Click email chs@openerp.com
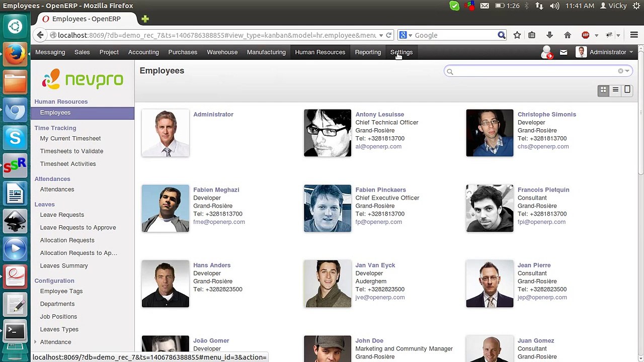644x362 pixels. click(x=543, y=146)
